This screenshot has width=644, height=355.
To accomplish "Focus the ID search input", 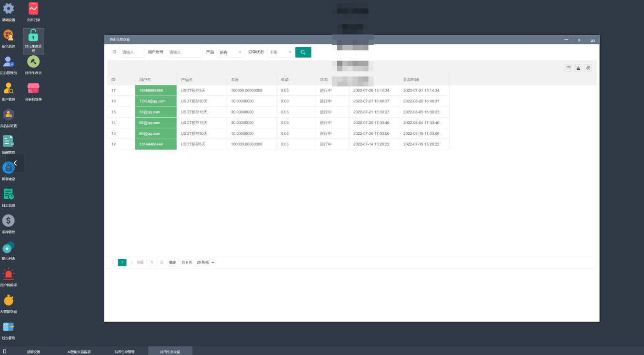I will [x=131, y=52].
